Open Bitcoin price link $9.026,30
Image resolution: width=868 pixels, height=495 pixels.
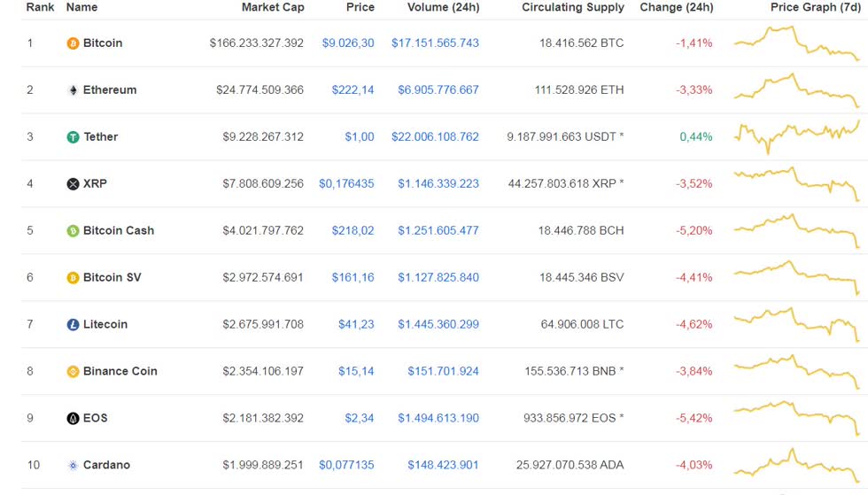(348, 43)
